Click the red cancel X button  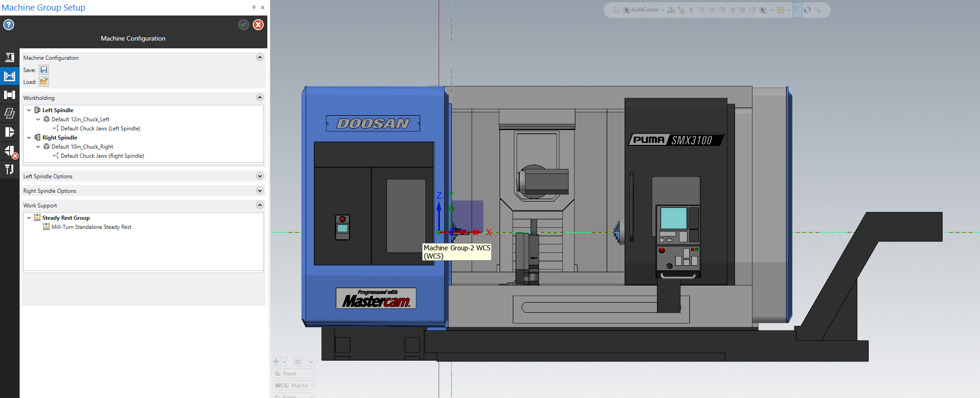click(x=258, y=25)
